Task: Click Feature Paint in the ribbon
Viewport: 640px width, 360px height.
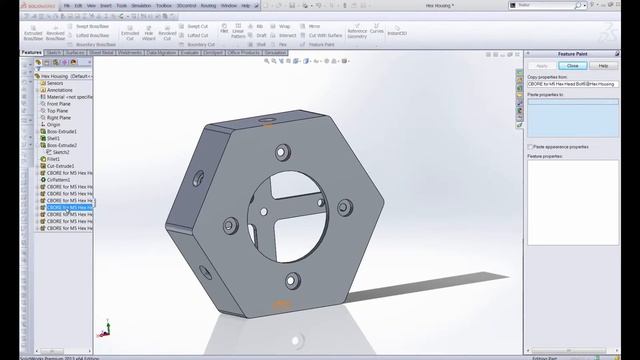Action: [317, 44]
